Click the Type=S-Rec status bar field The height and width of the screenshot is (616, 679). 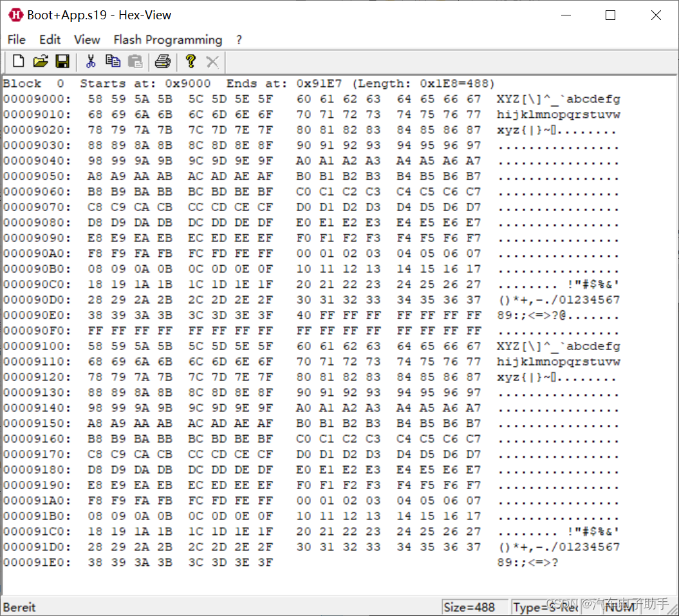(x=544, y=607)
